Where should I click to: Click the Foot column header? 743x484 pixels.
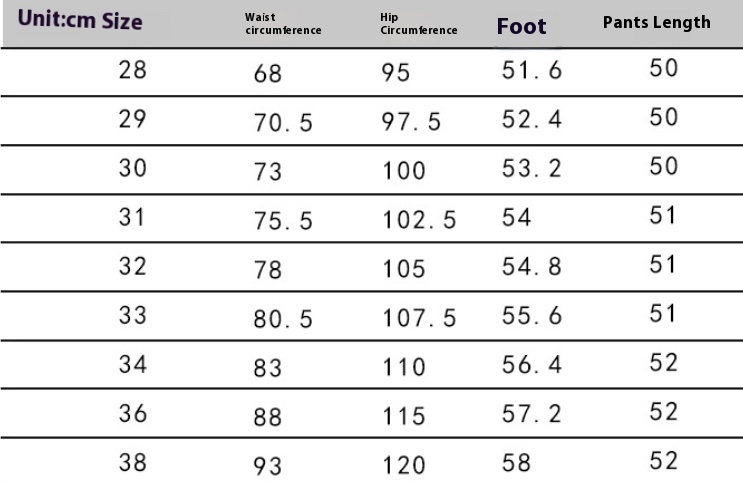coord(521,26)
